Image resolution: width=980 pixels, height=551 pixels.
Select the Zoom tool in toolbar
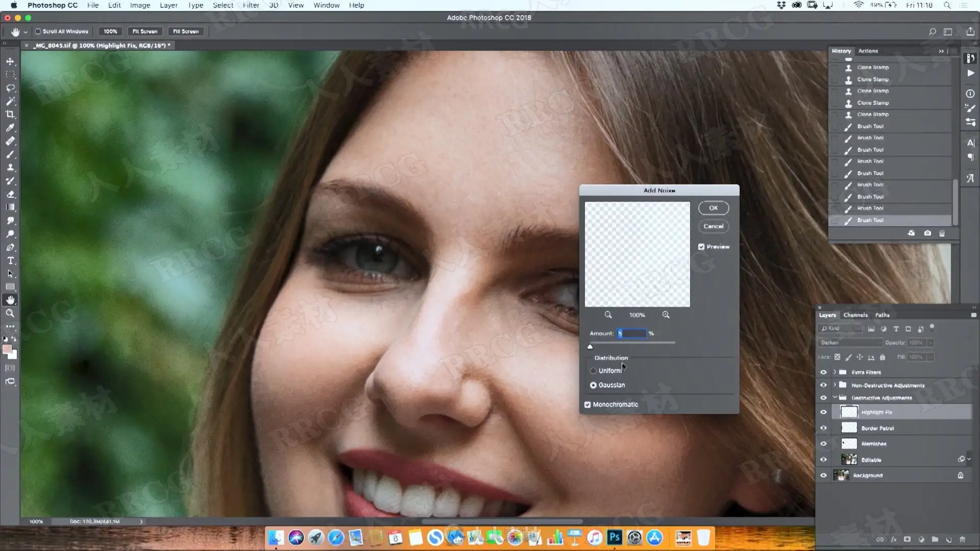click(x=10, y=313)
